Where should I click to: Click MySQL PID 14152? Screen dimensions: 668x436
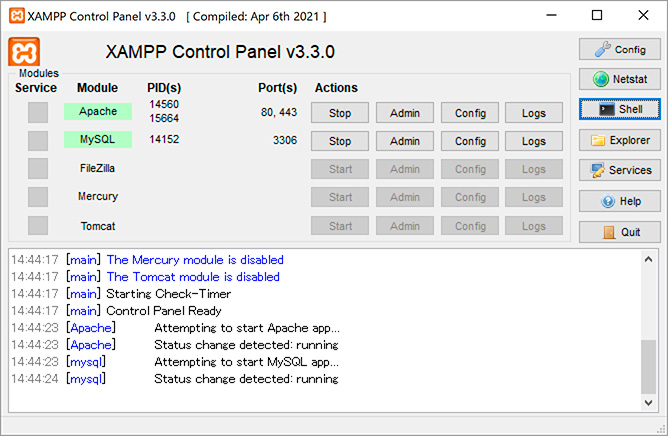point(164,139)
